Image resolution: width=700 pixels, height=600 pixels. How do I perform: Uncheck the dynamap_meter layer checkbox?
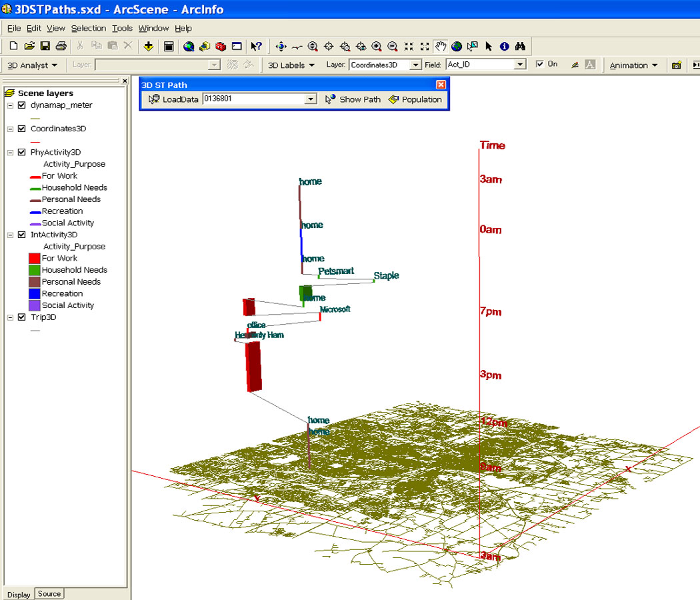[x=22, y=105]
